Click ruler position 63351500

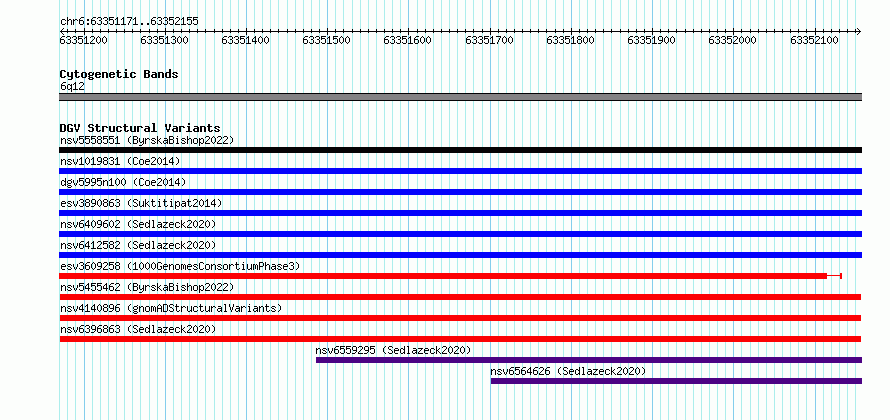click(x=328, y=40)
